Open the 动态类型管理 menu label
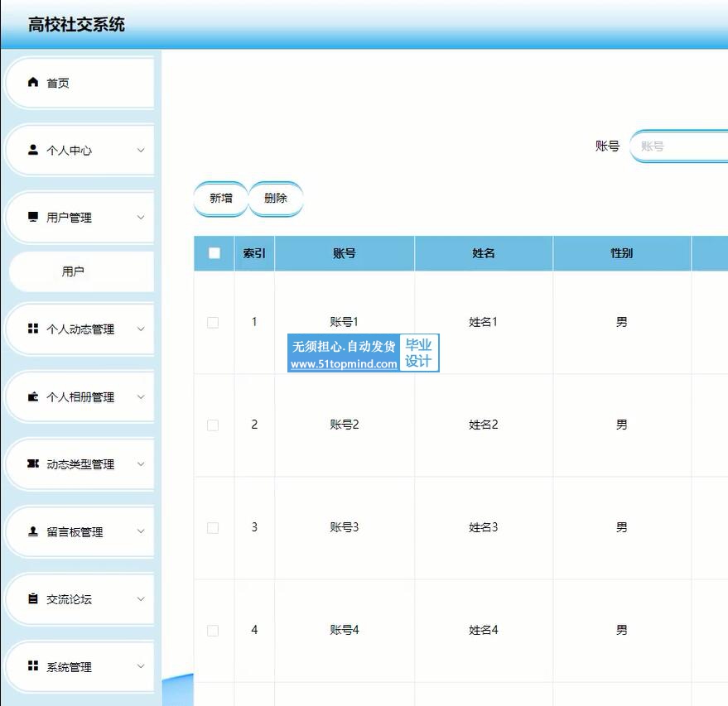Image resolution: width=728 pixels, height=706 pixels. tap(80, 464)
